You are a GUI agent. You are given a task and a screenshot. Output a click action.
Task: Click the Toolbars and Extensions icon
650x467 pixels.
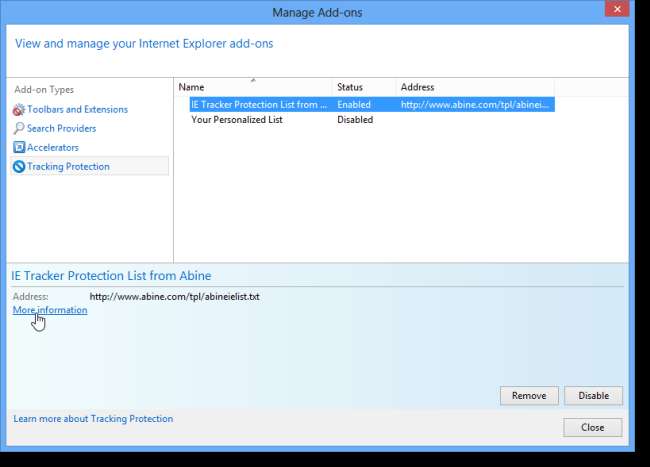click(x=19, y=109)
